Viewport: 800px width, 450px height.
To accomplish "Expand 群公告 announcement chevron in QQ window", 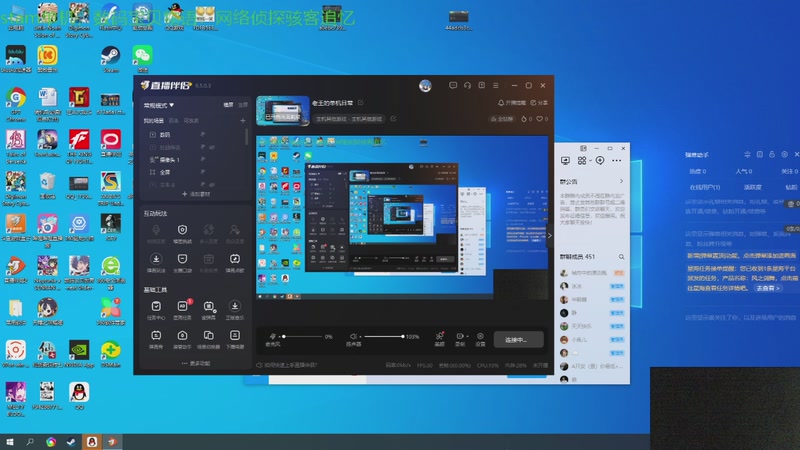I will [621, 181].
